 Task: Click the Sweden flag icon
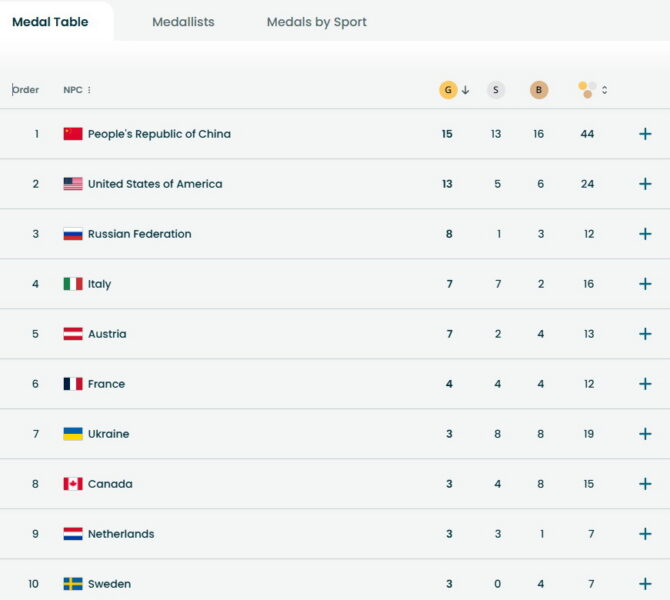[73, 584]
